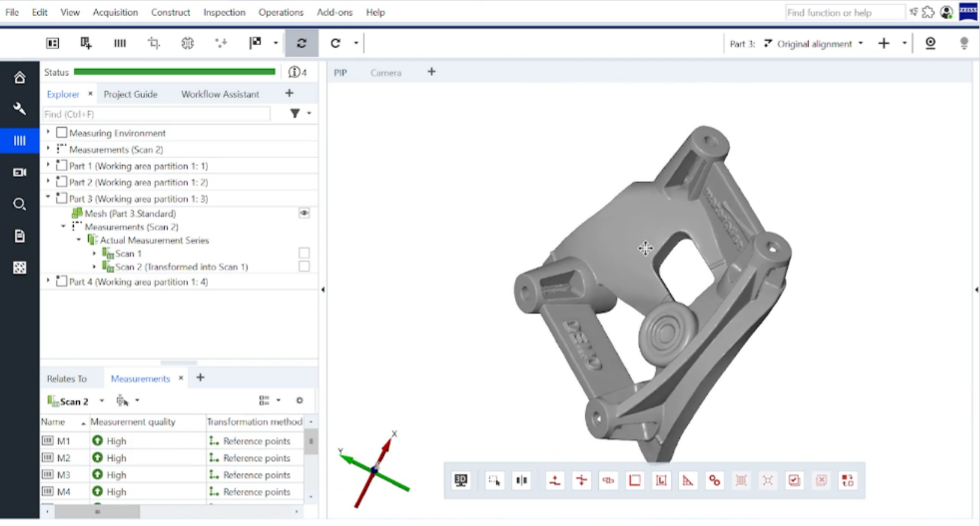Click the magnifier inspection icon in sidebar
Screen dimensions: 980x526
(x=19, y=204)
